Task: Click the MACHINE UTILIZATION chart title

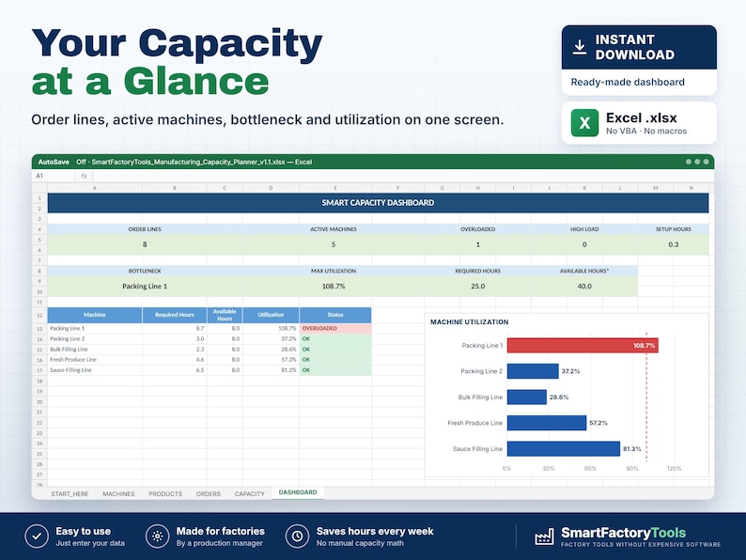Action: click(x=469, y=322)
